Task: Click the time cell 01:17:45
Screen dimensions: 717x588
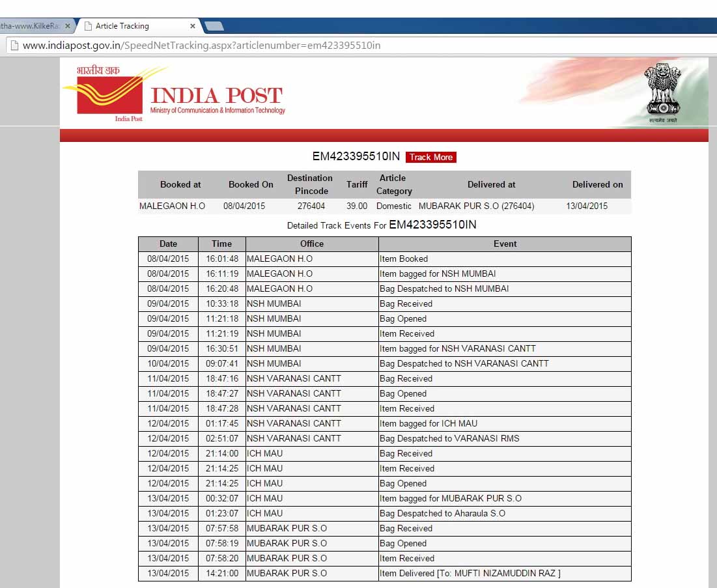Action: coord(222,423)
